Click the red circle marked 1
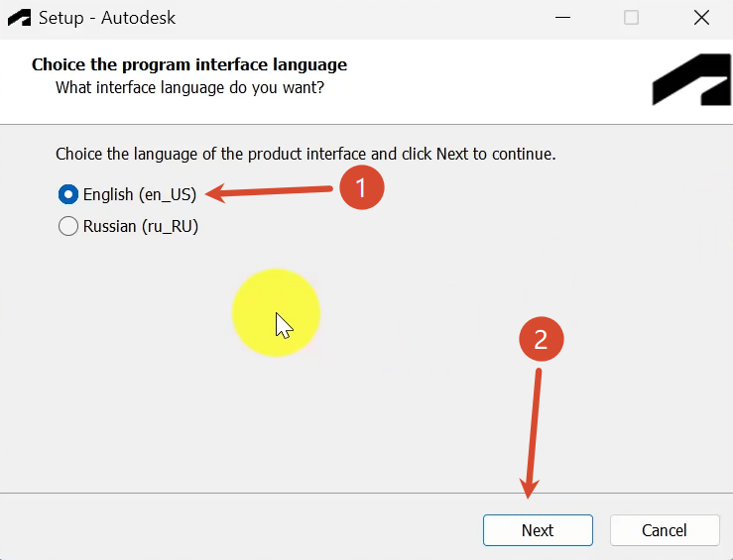Viewport: 733px width, 560px height. (362, 187)
